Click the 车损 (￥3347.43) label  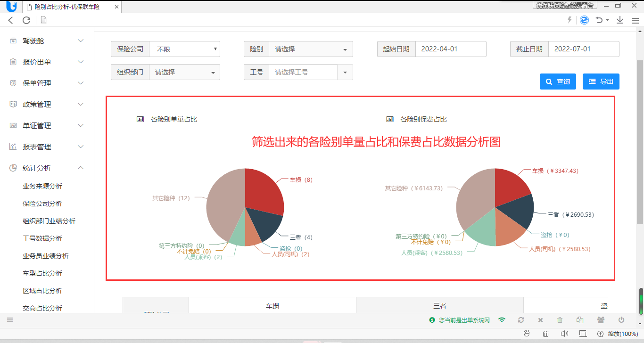(x=555, y=171)
